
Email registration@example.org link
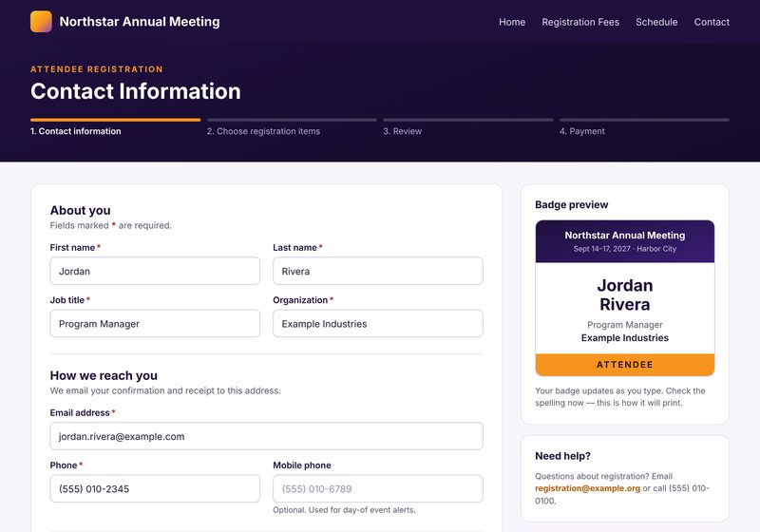(x=587, y=488)
